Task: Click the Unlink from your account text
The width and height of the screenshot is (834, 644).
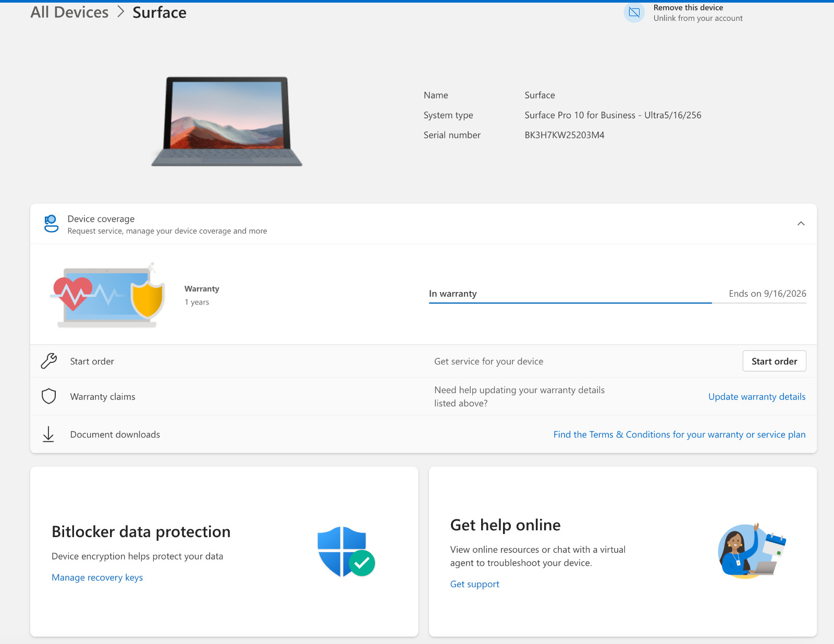Action: coord(698,18)
